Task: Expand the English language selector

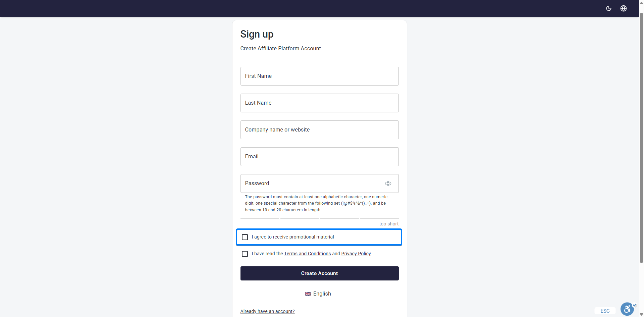Action: point(322,294)
